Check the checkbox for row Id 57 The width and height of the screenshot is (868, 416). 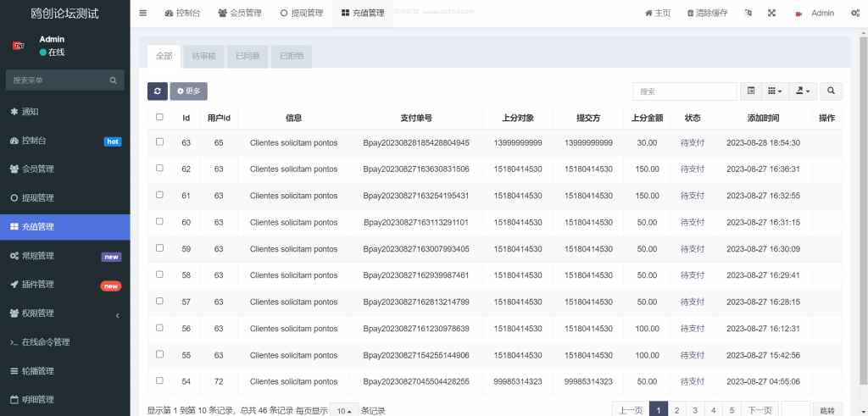(x=159, y=301)
